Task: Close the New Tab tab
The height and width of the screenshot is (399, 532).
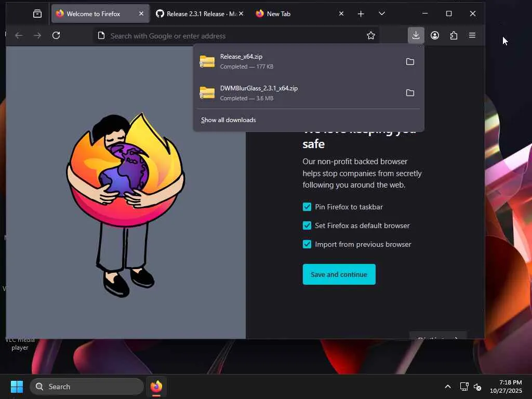Action: pyautogui.click(x=341, y=14)
